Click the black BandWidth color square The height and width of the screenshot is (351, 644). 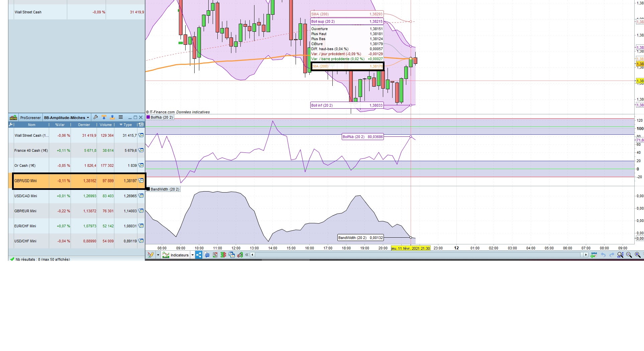(148, 189)
